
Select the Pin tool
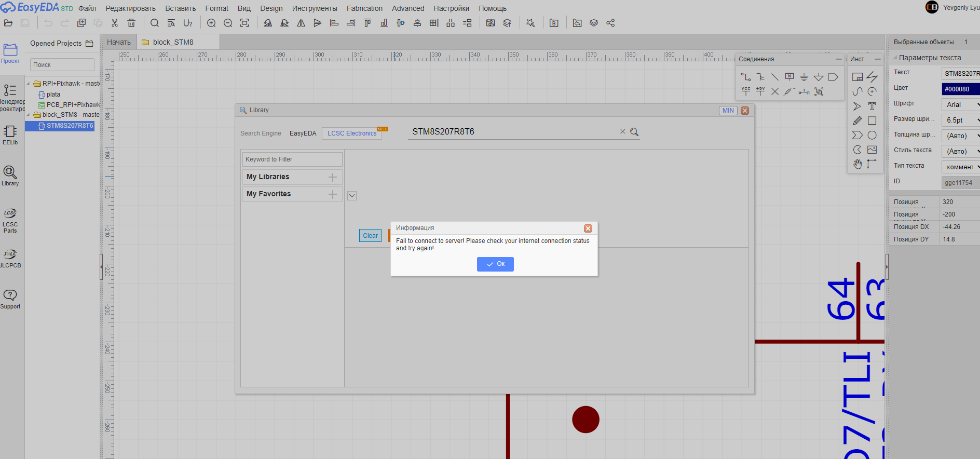pos(804,91)
